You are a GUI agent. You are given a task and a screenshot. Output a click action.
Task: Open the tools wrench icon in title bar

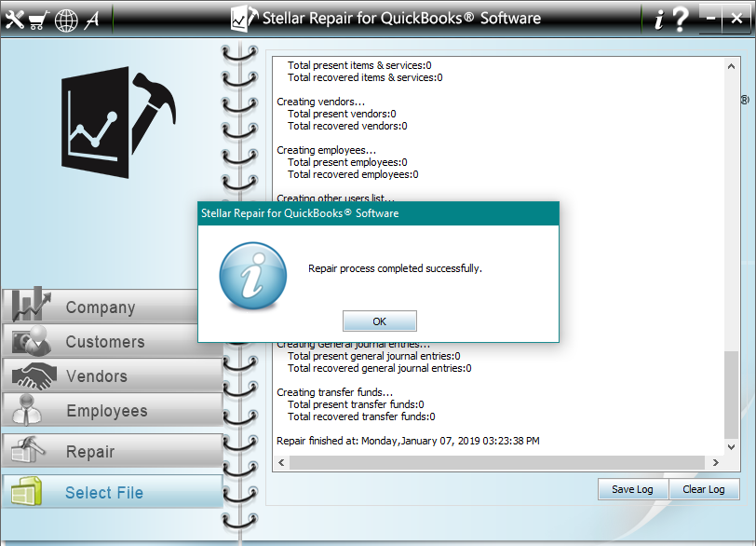pos(15,20)
